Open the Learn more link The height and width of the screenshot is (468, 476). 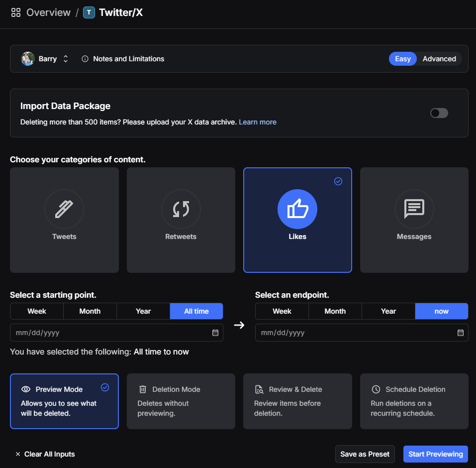click(258, 122)
